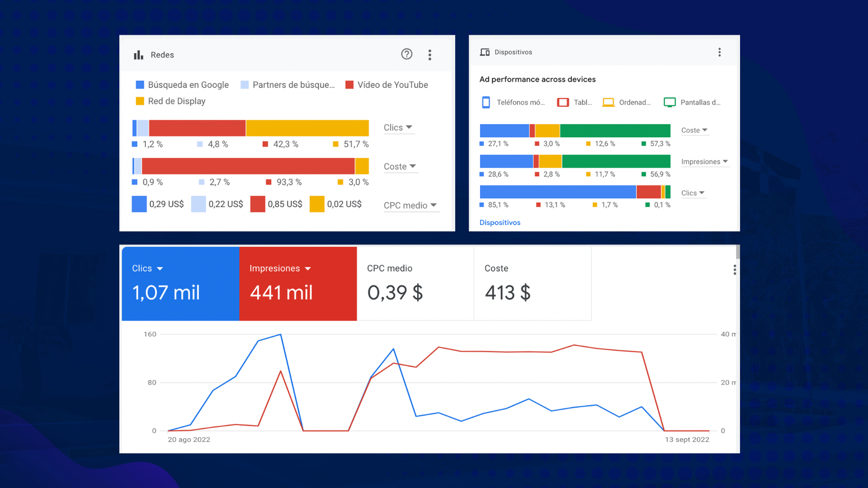
Task: Select the CPC medio metric tile
Action: [x=416, y=284]
